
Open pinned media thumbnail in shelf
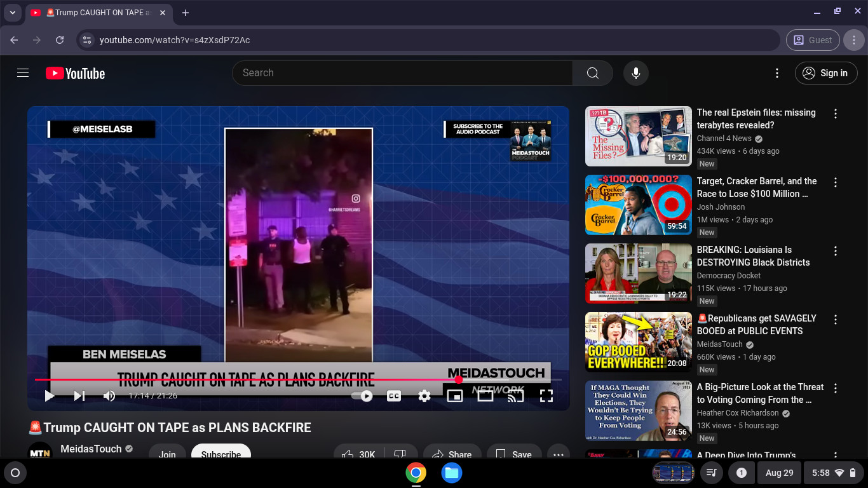coord(673,473)
